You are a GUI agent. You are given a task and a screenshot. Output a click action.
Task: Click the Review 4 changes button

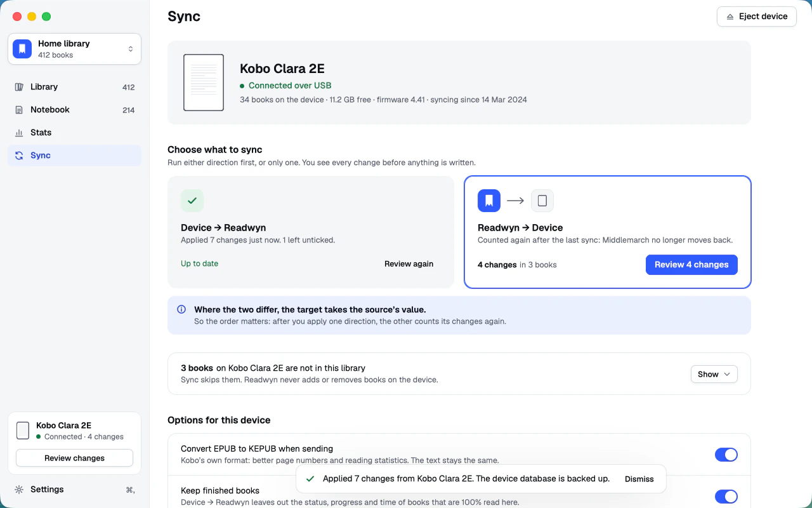pyautogui.click(x=691, y=265)
